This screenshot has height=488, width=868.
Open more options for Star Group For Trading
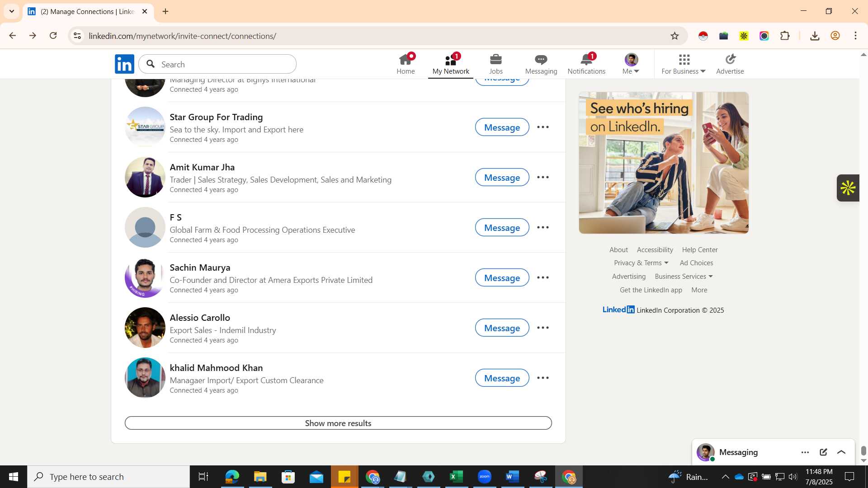[543, 127]
